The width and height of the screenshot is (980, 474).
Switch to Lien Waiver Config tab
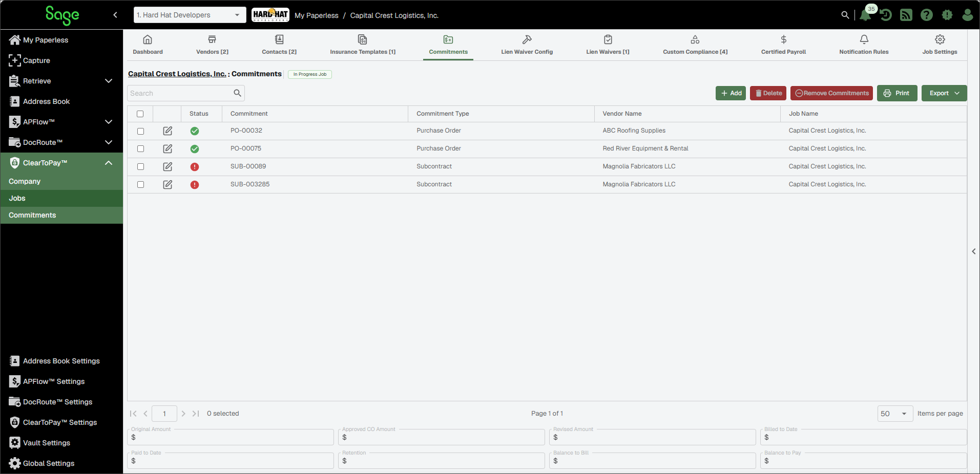tap(527, 45)
